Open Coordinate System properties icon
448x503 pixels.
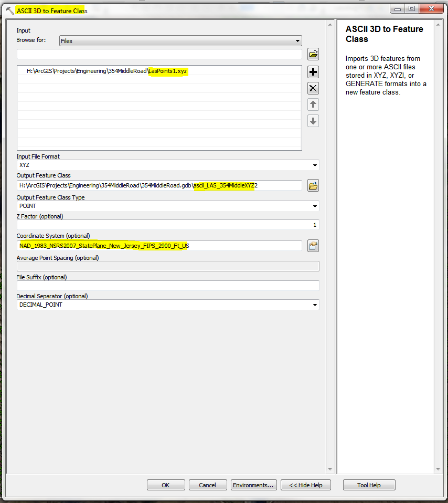click(313, 246)
